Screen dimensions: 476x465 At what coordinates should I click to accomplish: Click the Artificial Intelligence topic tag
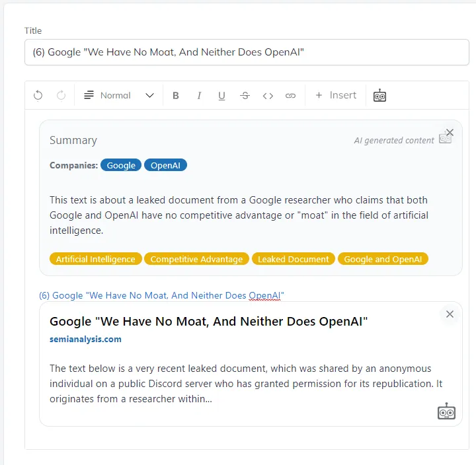coord(95,259)
